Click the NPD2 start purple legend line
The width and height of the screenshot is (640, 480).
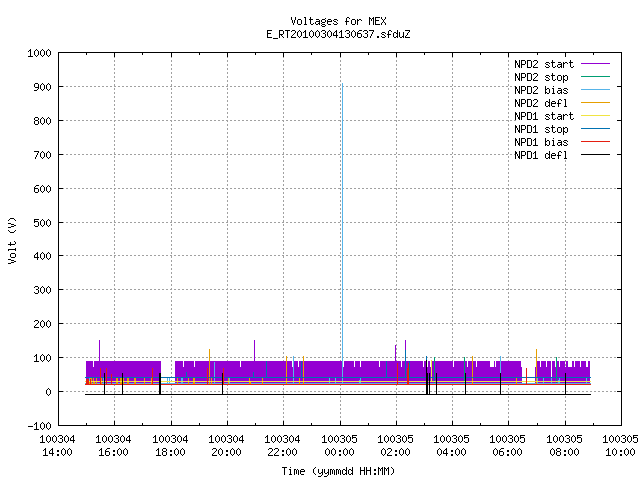tap(595, 64)
